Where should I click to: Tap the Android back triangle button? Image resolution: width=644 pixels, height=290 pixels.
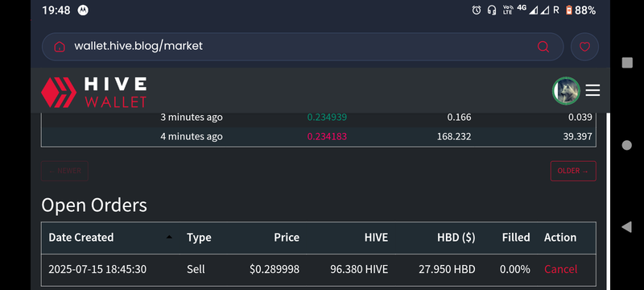pyautogui.click(x=626, y=226)
